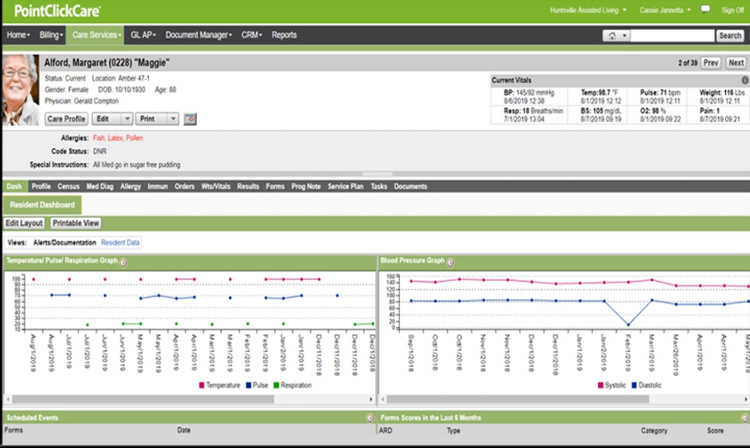The width and height of the screenshot is (750, 448).
Task: Click the info icon in Current Vitals
Action: (744, 80)
